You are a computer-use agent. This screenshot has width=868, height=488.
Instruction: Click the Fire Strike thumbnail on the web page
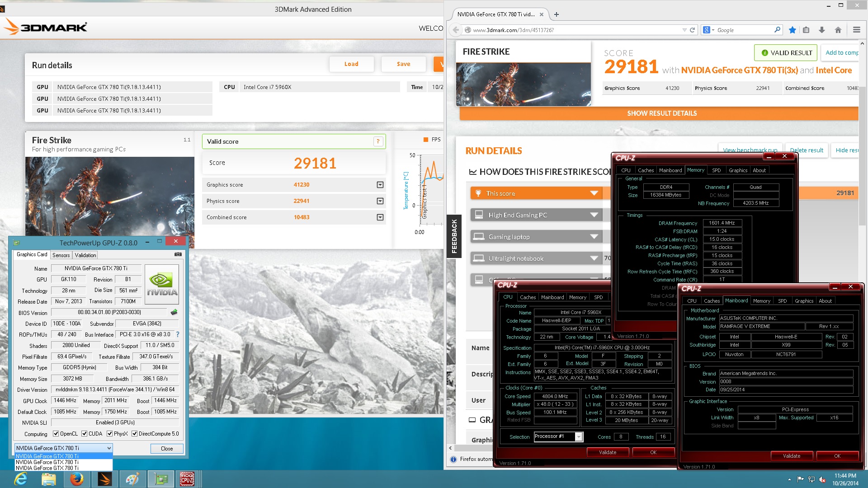(x=524, y=84)
